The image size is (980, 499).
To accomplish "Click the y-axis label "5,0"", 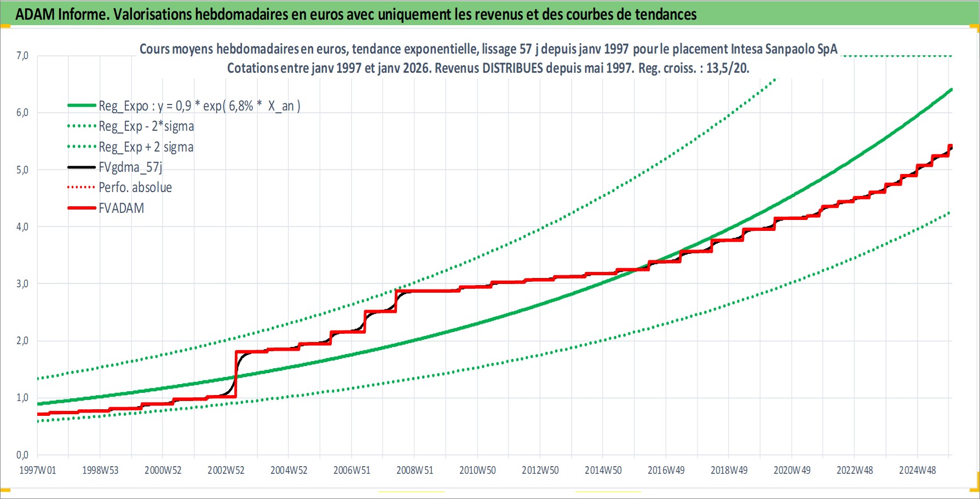I will tap(22, 170).
